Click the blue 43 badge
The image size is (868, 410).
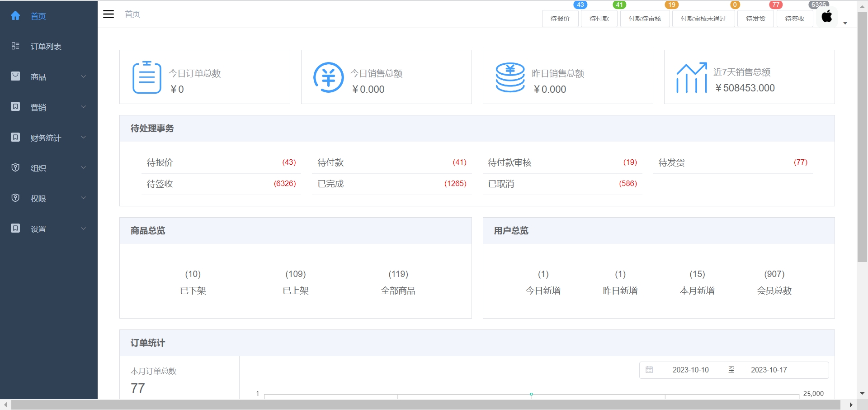tap(580, 5)
